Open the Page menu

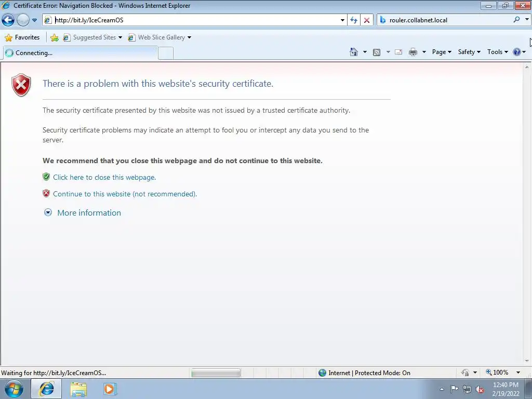(442, 52)
